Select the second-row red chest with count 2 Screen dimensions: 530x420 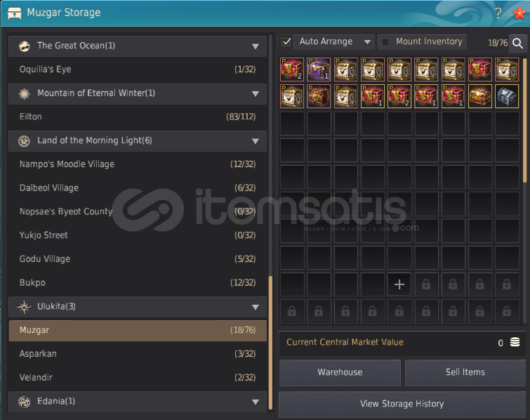pyautogui.click(x=399, y=96)
